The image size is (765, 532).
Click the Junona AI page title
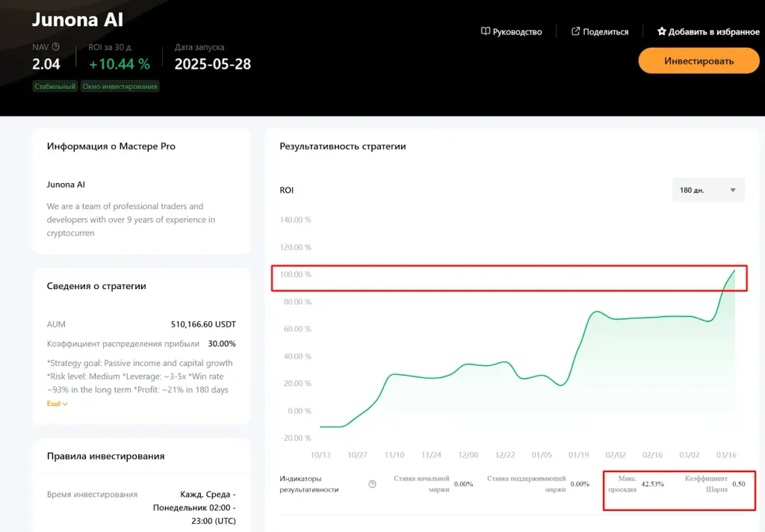[x=78, y=19]
